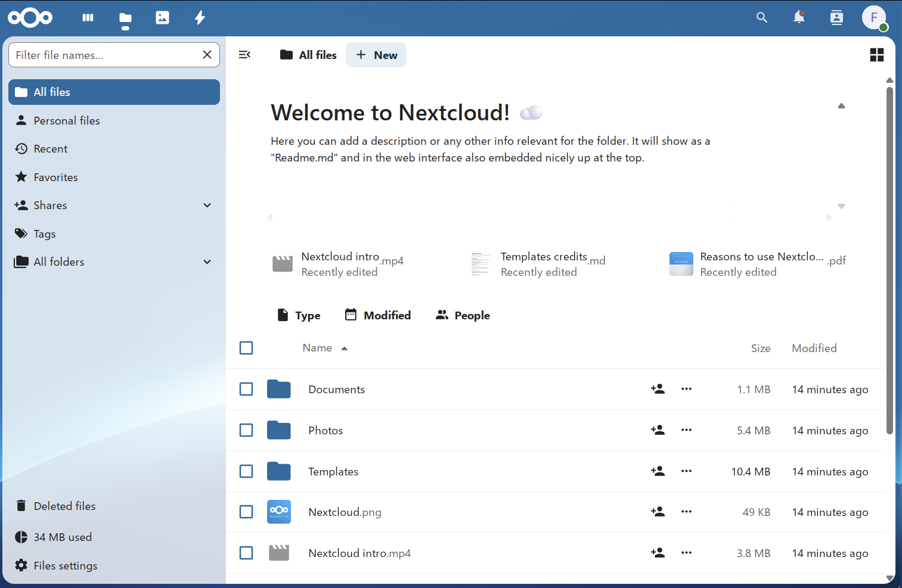The image size is (902, 588).
Task: Open Files settings
Action: (x=65, y=565)
